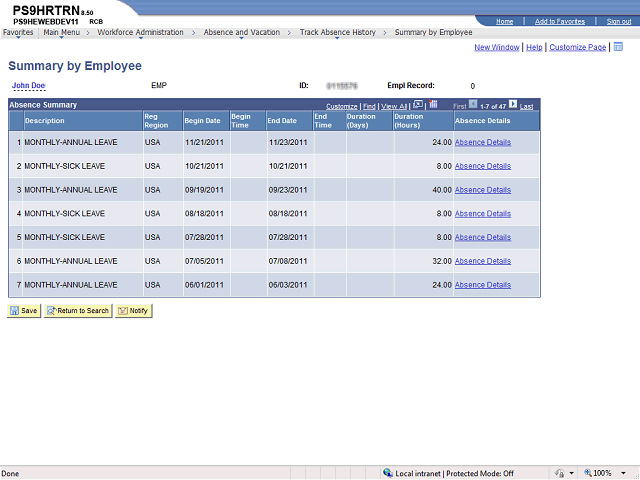Click the Save button
The height and width of the screenshot is (480, 640).
pyautogui.click(x=24, y=311)
